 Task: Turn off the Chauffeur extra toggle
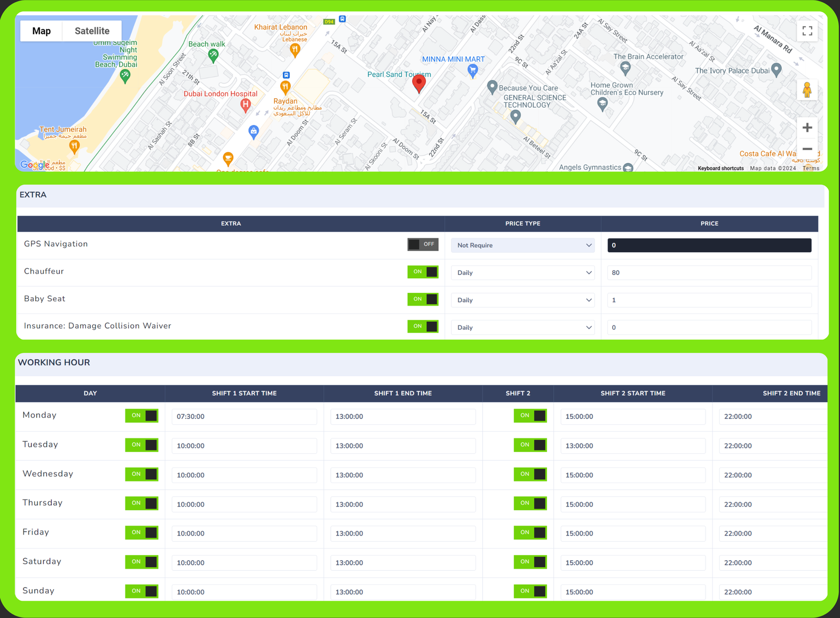click(423, 272)
